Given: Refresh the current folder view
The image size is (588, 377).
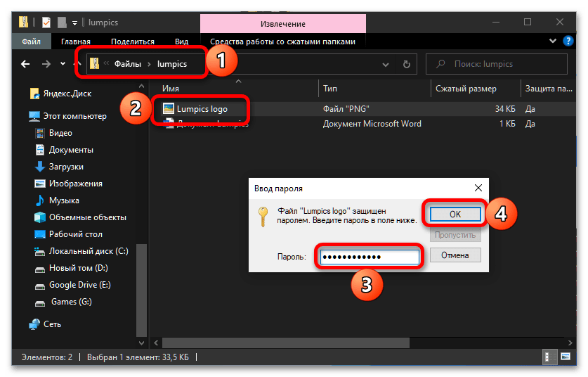Looking at the screenshot, I should pyautogui.click(x=405, y=64).
